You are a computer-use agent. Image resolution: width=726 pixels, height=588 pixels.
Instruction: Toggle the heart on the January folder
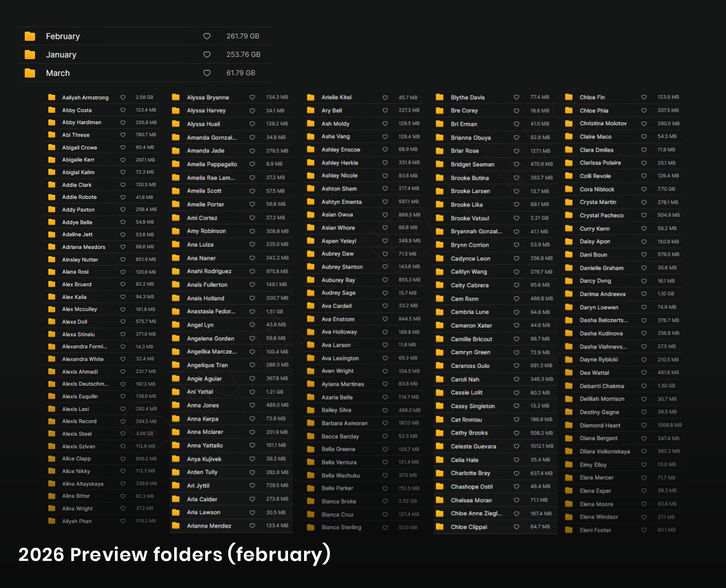pyautogui.click(x=207, y=55)
